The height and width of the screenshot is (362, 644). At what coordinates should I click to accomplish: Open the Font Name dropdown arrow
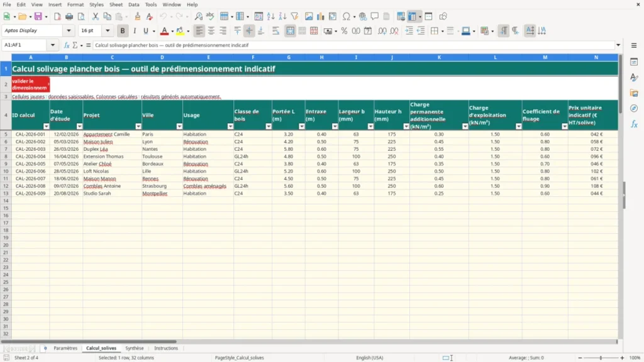coord(69,30)
